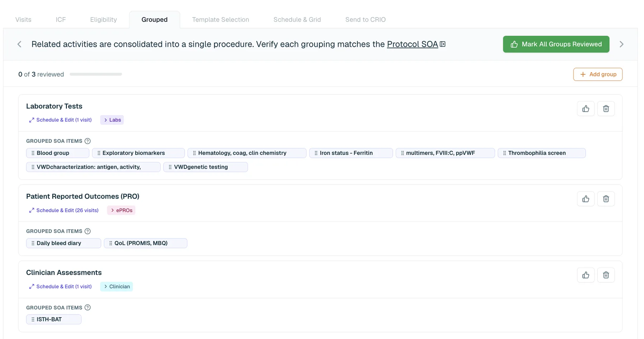Image resolution: width=644 pixels, height=339 pixels.
Task: Select Iron status - Ferritin item
Action: tap(351, 153)
